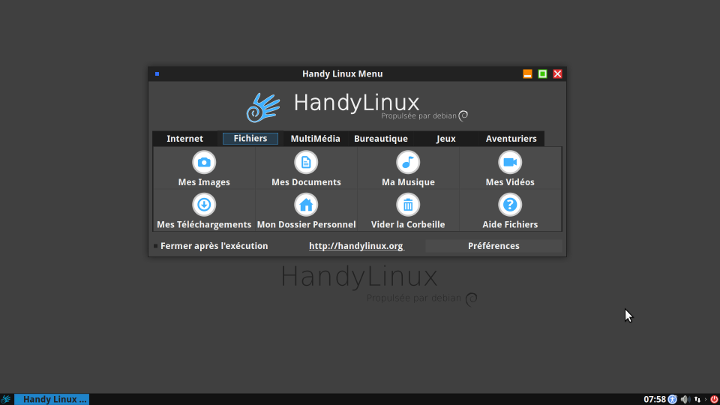Open accessibility icon in system tray
720x405 pixels.
pos(672,399)
